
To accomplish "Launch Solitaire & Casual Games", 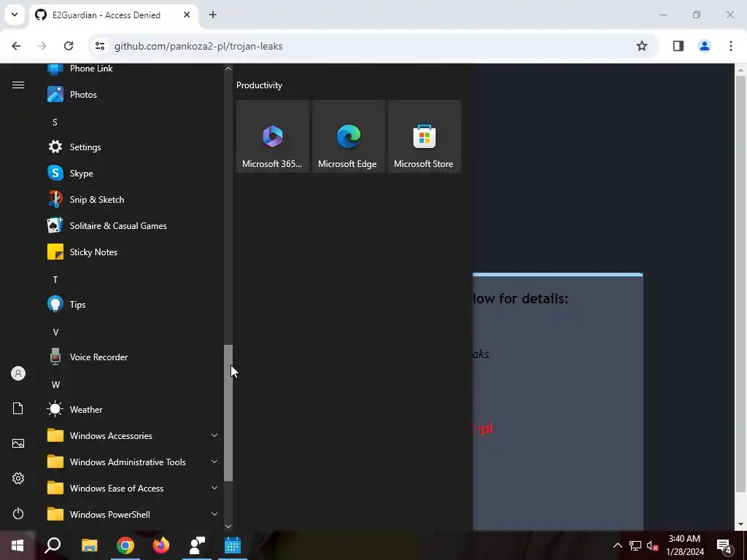I will tap(133, 225).
